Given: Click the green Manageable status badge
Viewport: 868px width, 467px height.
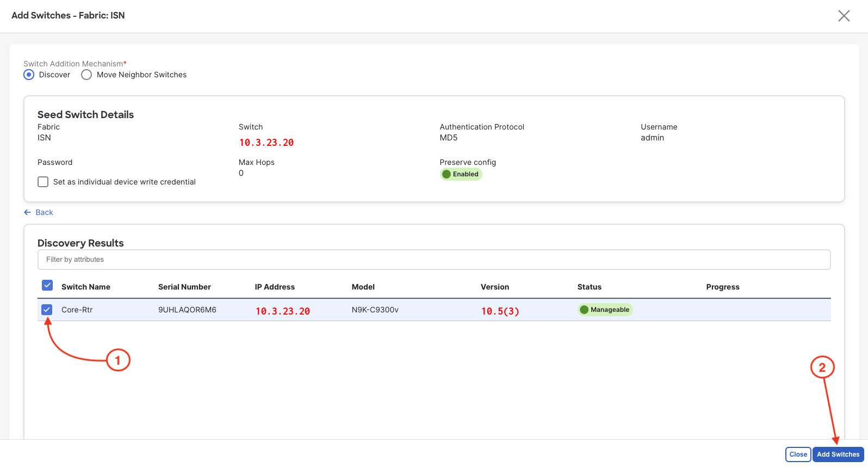Looking at the screenshot, I should (x=605, y=310).
